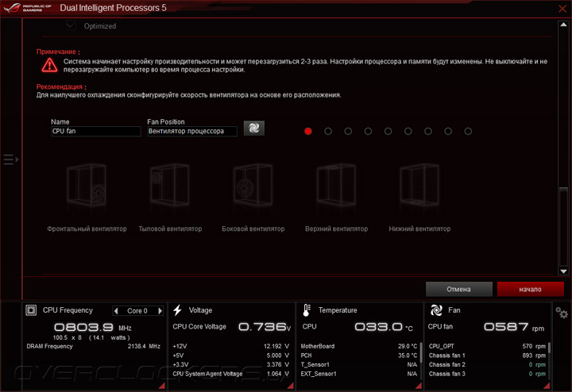Open the settings gear icons
The height and width of the screenshot is (392, 572).
pos(562,313)
